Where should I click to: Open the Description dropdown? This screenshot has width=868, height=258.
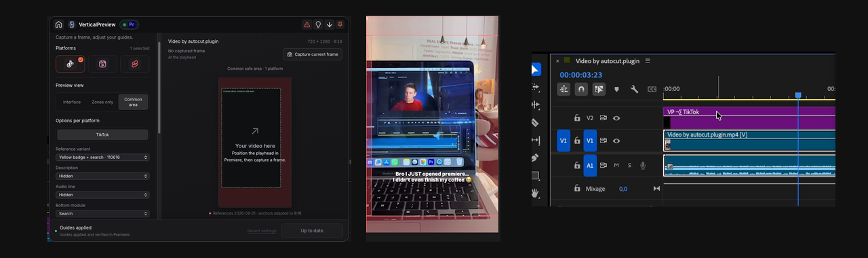102,176
